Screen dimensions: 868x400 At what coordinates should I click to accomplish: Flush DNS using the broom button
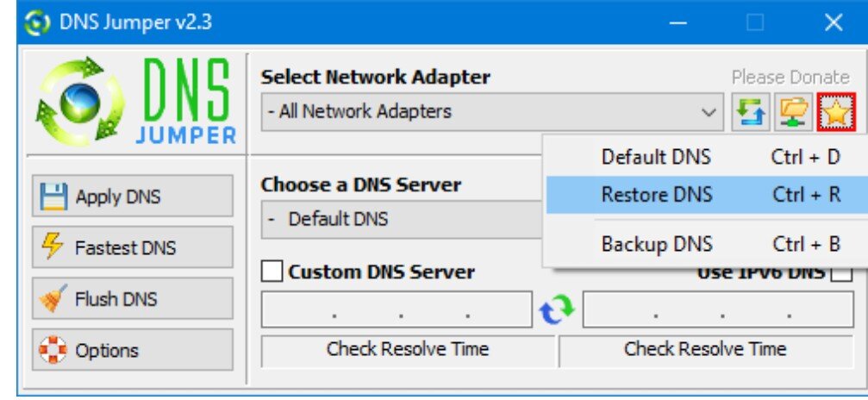pos(133,298)
